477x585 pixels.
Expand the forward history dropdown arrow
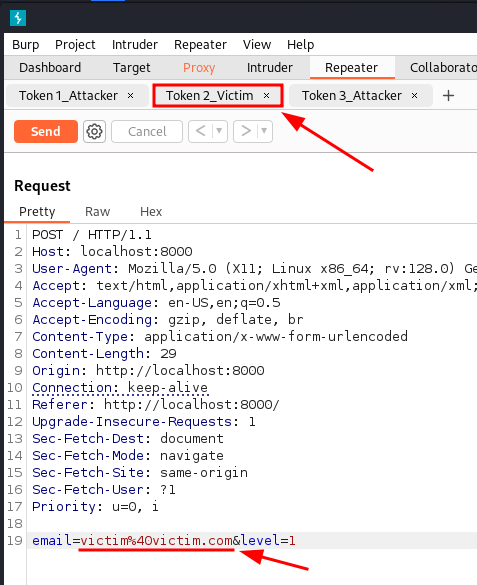(264, 131)
